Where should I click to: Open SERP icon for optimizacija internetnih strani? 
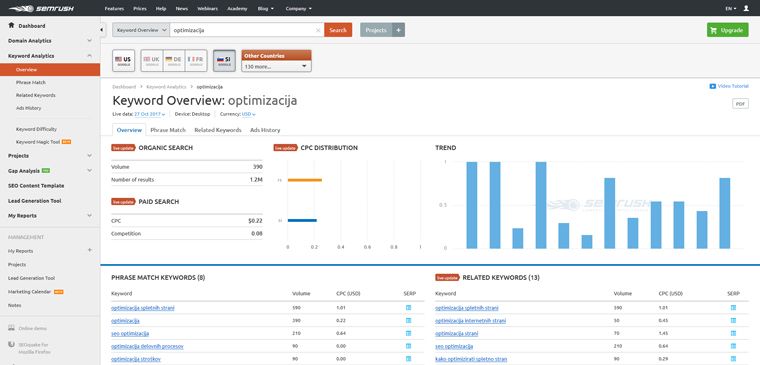tap(733, 320)
